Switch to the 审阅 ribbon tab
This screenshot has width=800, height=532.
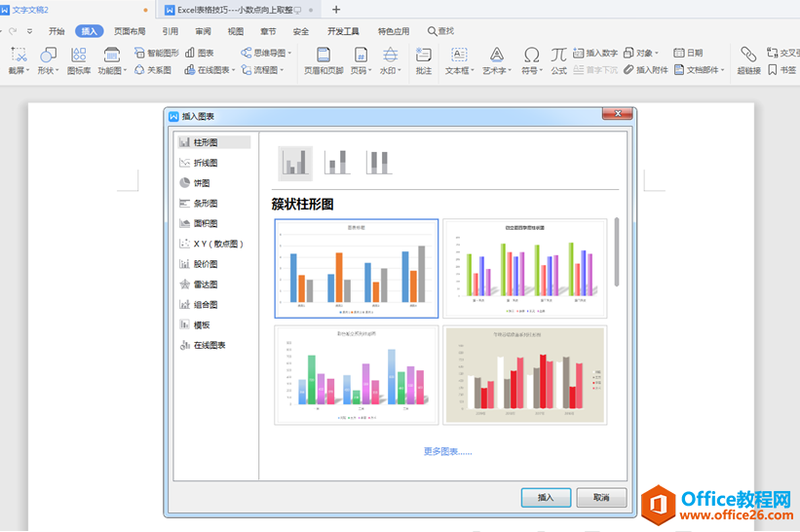pos(203,31)
